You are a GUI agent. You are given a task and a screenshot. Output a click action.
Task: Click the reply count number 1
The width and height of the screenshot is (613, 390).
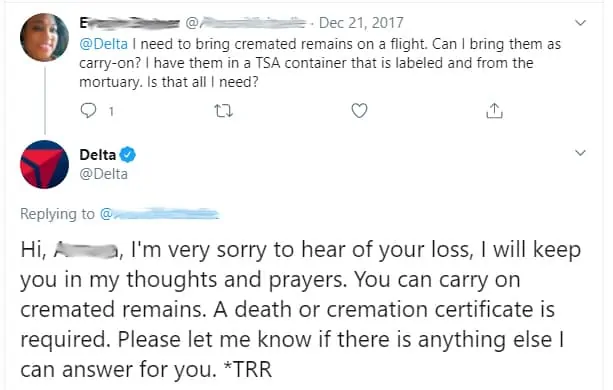[111, 112]
